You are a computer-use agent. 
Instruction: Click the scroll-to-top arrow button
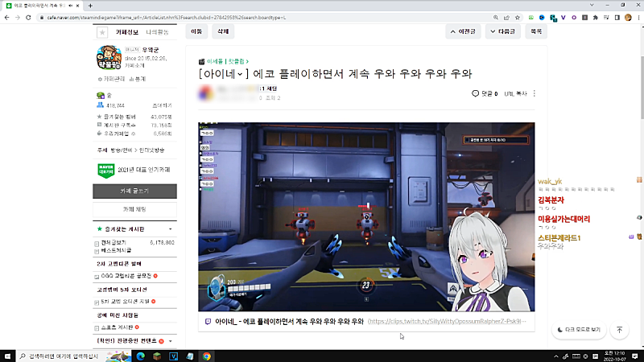[619, 330]
